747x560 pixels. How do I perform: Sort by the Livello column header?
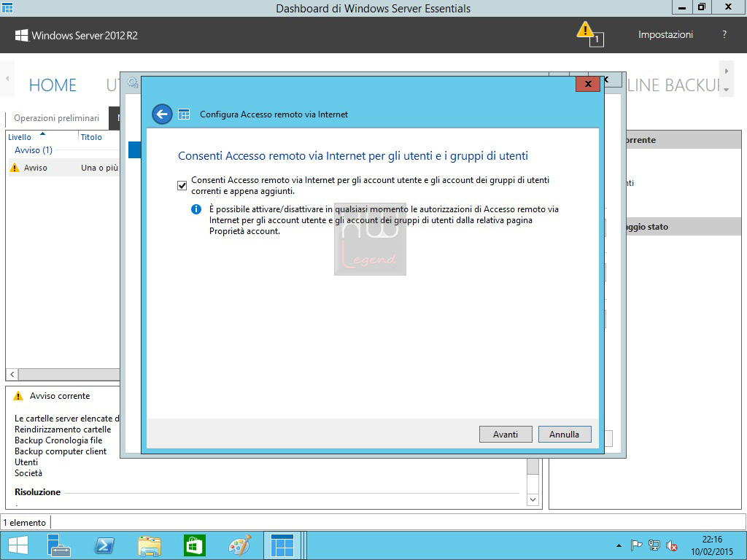(x=20, y=137)
